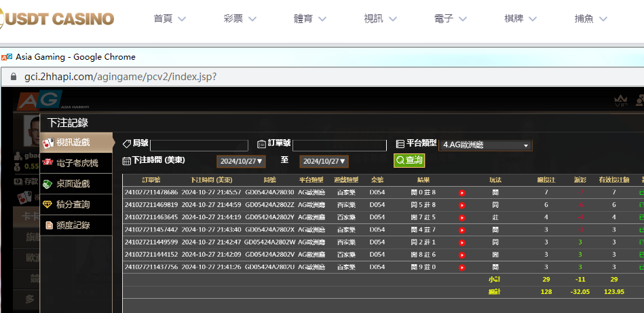The image size is (644, 313).
Task: Play video replay for round GD05424A2802Z
Action: (x=462, y=205)
